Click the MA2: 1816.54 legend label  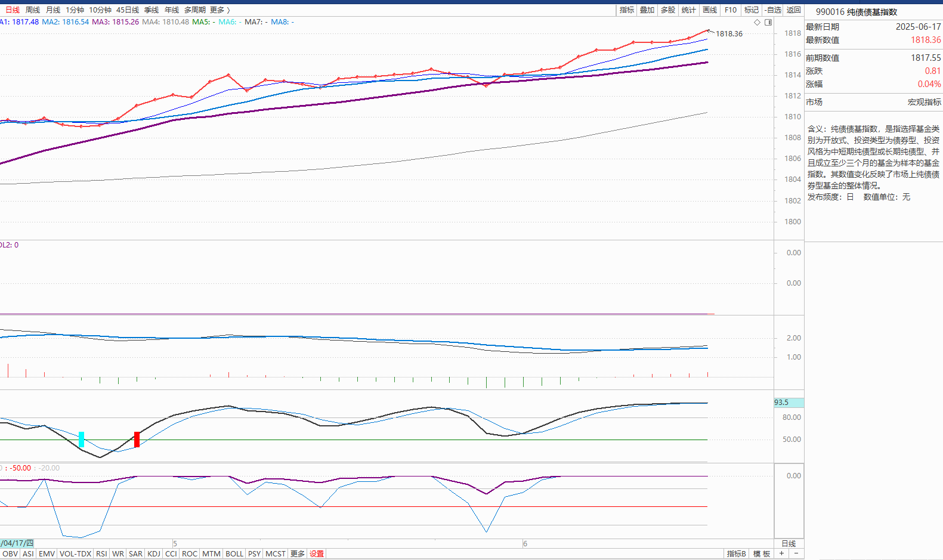coord(66,22)
